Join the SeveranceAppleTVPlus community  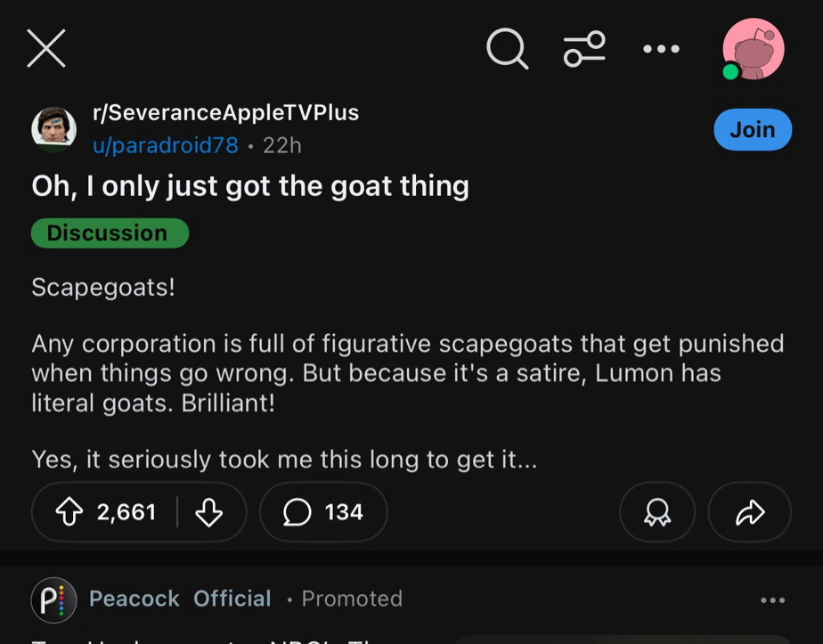[x=753, y=129]
